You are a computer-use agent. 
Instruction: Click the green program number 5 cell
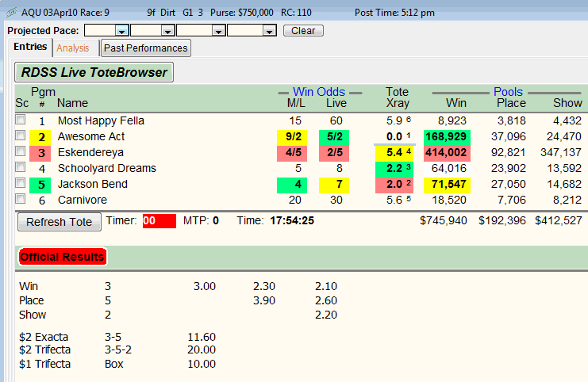pos(41,185)
